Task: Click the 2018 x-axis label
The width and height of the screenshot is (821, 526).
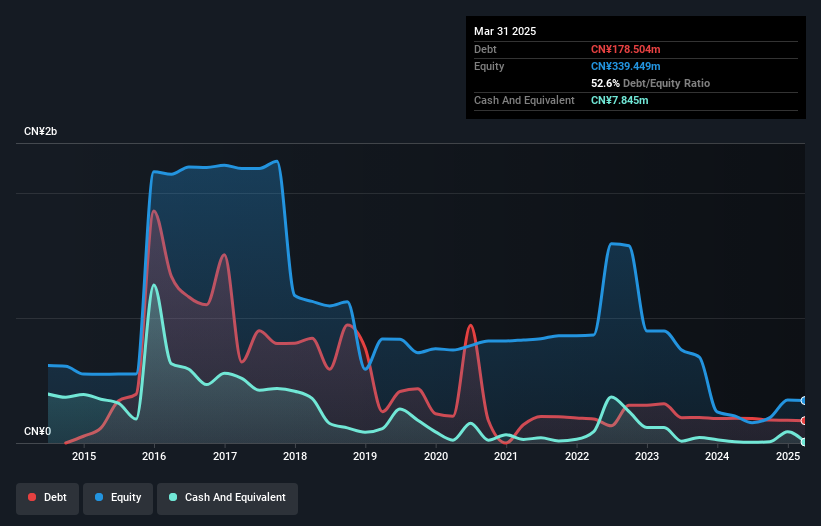Action: point(295,456)
